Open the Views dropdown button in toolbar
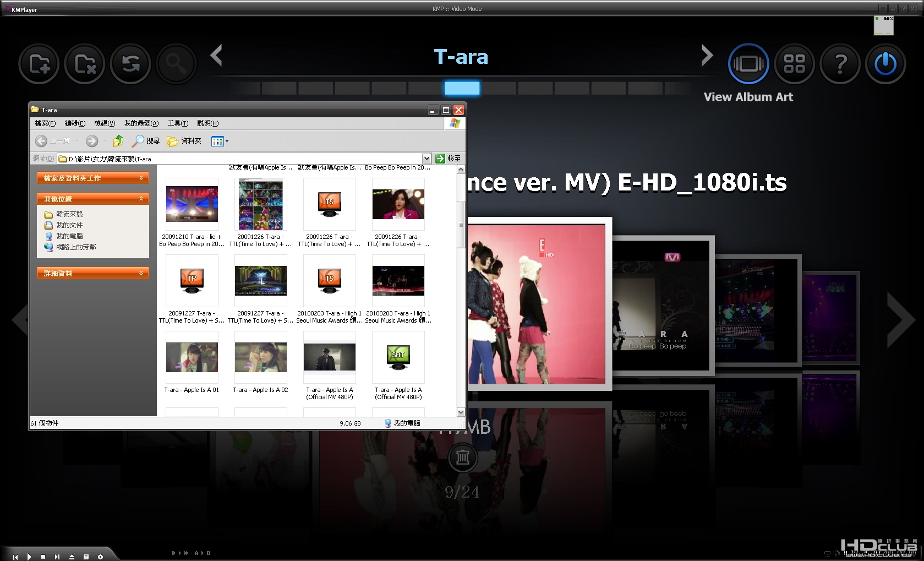Screen dimensions: 924x561 (x=220, y=141)
